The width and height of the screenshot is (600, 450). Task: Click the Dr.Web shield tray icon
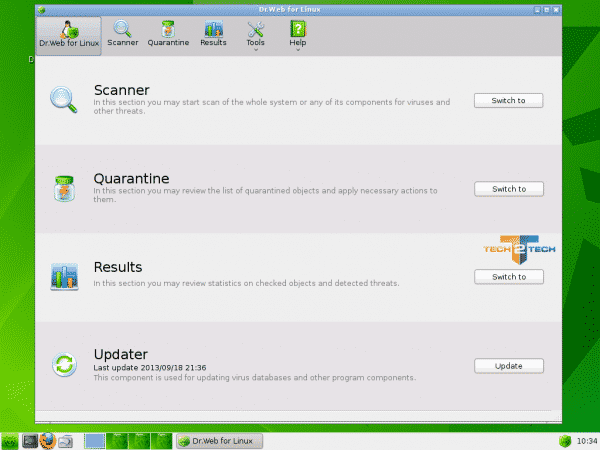pyautogui.click(x=565, y=441)
